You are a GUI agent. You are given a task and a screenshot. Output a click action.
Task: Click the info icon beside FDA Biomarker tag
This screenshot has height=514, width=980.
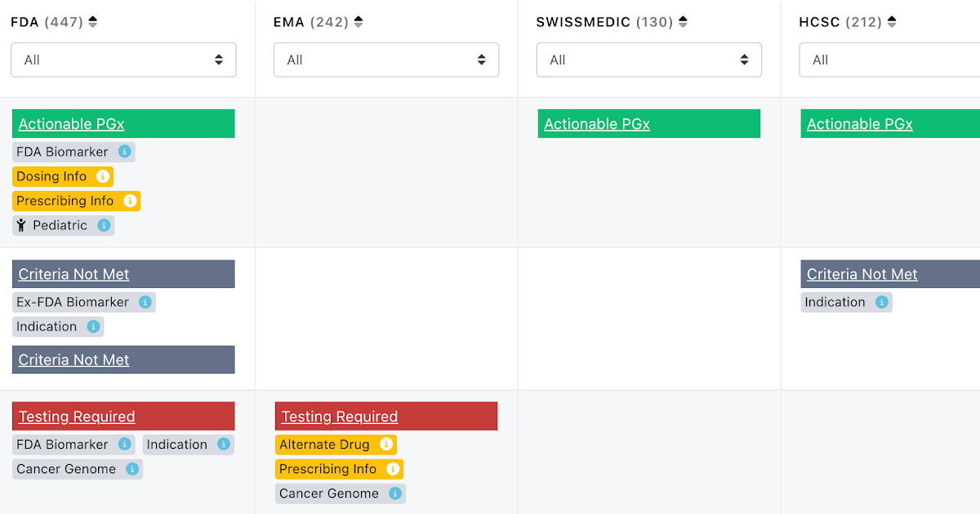tap(124, 152)
